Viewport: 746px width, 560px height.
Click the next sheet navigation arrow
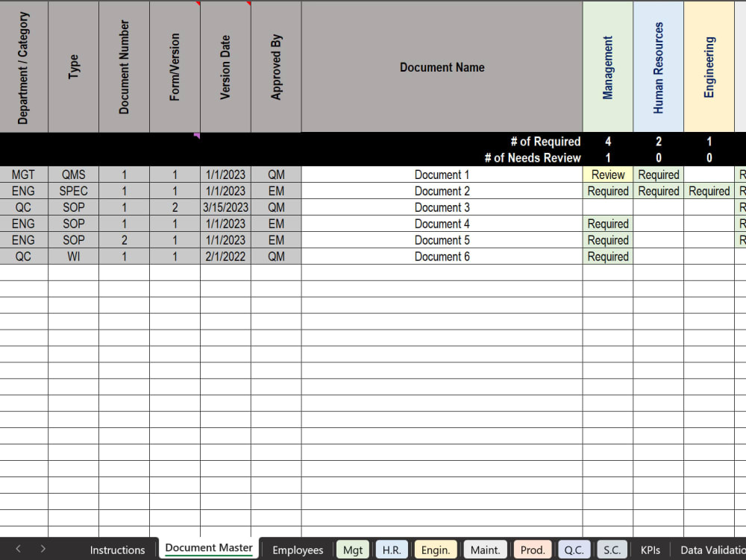tap(43, 550)
